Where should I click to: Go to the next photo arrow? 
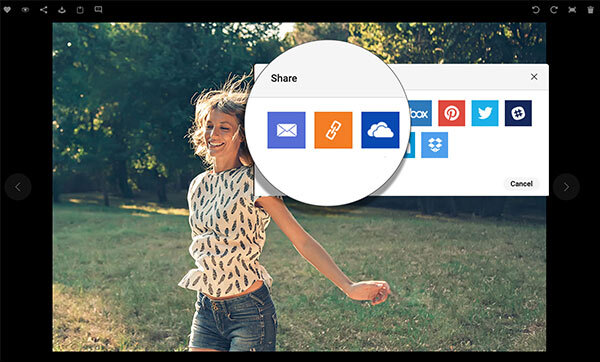tap(566, 187)
